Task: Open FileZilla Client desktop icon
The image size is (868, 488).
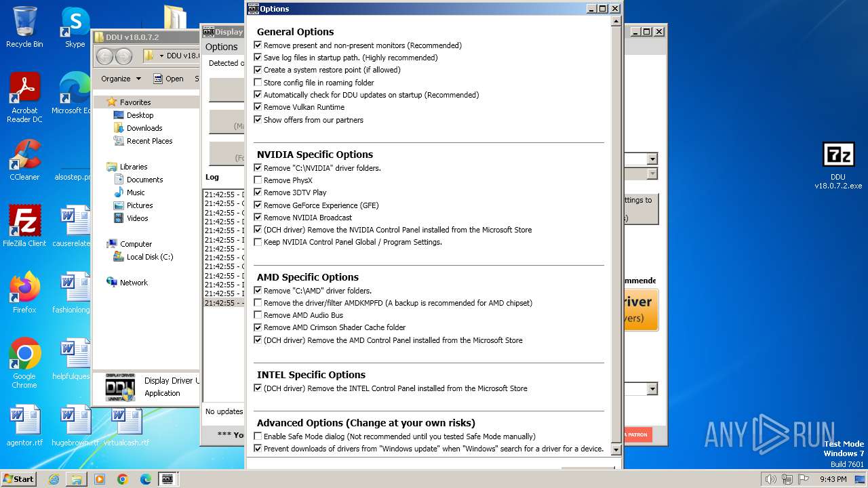Action: coord(24,226)
